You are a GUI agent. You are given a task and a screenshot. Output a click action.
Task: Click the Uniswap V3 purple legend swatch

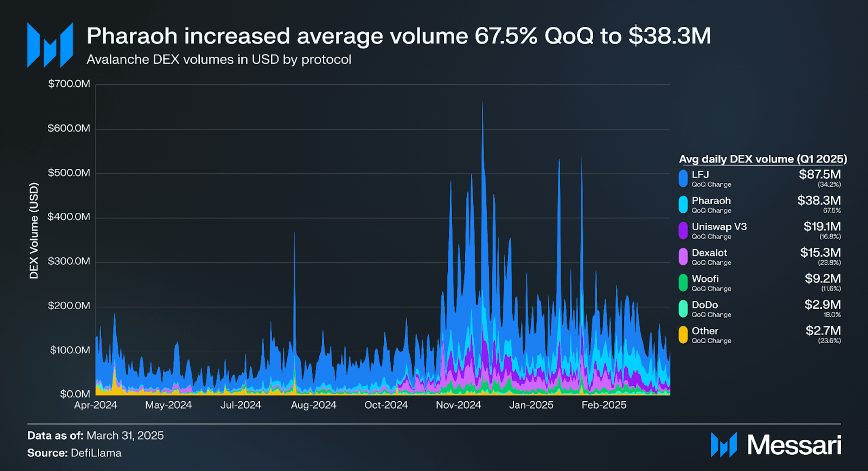pos(683,231)
